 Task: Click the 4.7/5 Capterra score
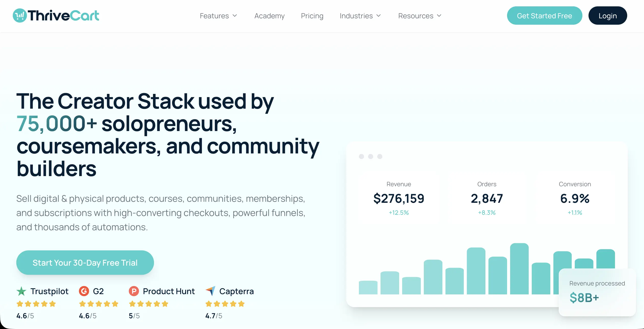coord(214,316)
